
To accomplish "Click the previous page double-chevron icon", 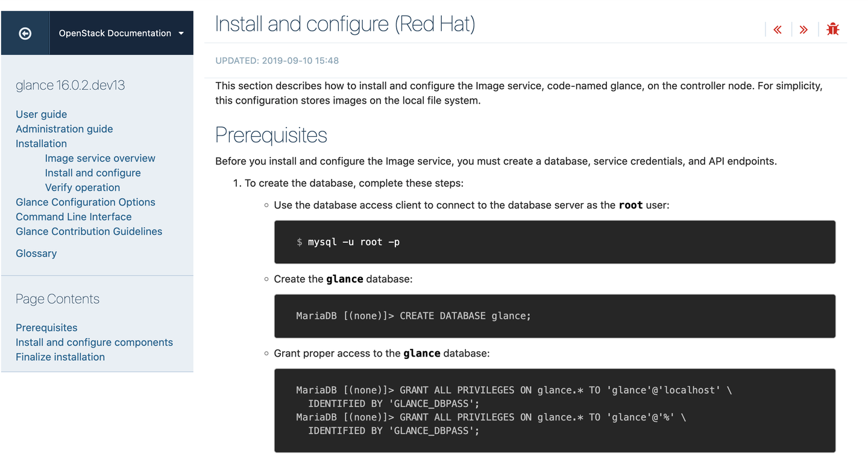I will pos(777,28).
